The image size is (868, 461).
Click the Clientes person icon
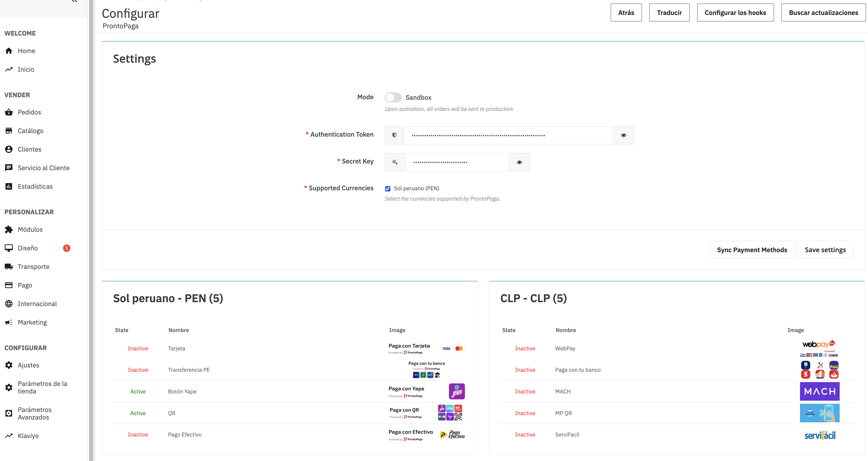click(9, 149)
